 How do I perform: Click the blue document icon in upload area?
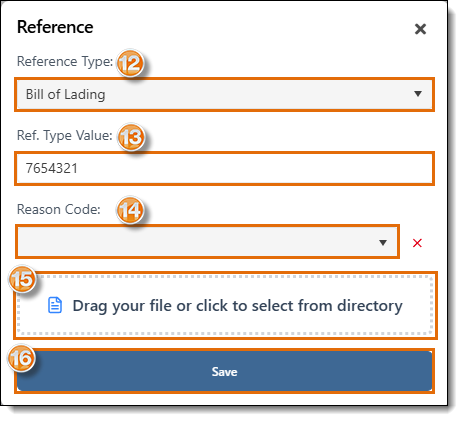pos(55,305)
